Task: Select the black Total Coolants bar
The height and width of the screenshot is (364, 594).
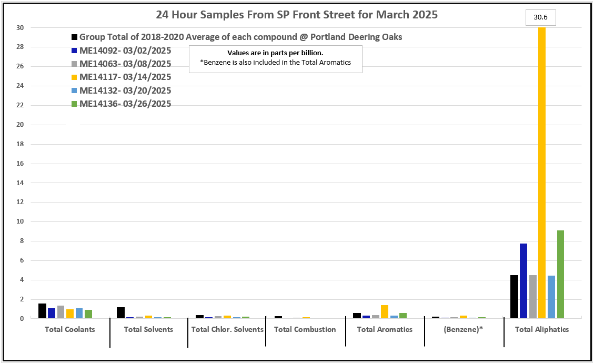Action: pos(42,311)
